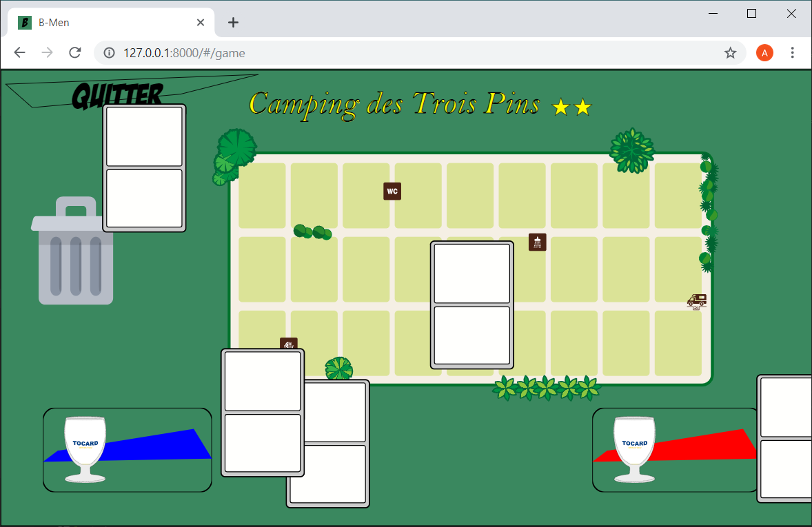Click the address bar URL field
The width and height of the screenshot is (812, 527).
414,53
